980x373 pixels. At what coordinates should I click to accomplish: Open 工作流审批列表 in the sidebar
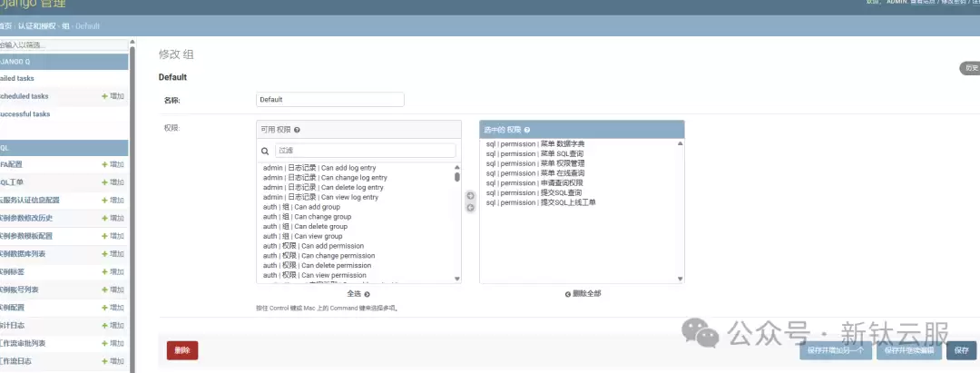[23, 343]
